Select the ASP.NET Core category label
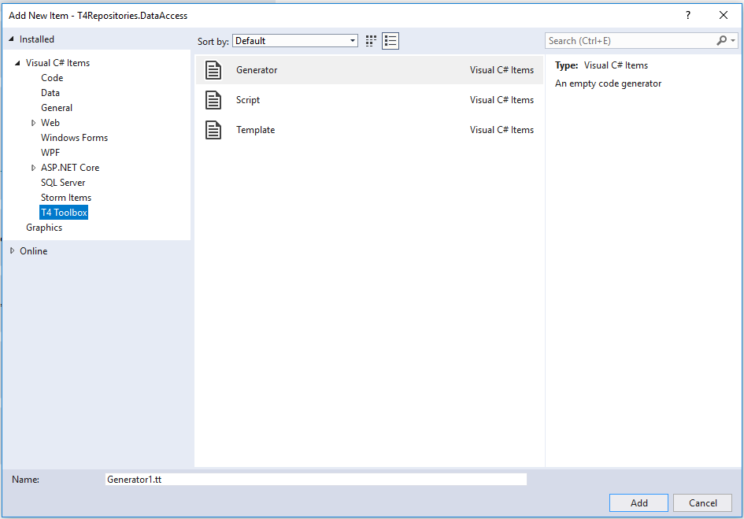 (x=70, y=167)
